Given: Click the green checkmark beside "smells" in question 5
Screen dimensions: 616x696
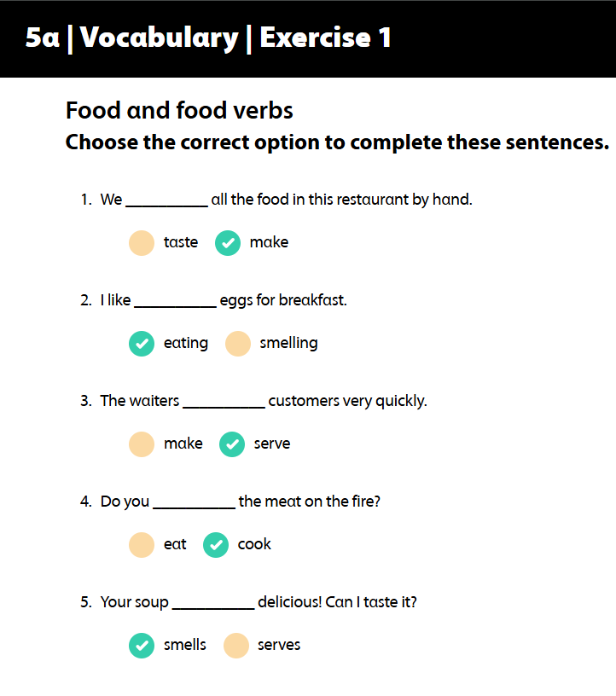Looking at the screenshot, I should point(142,645).
